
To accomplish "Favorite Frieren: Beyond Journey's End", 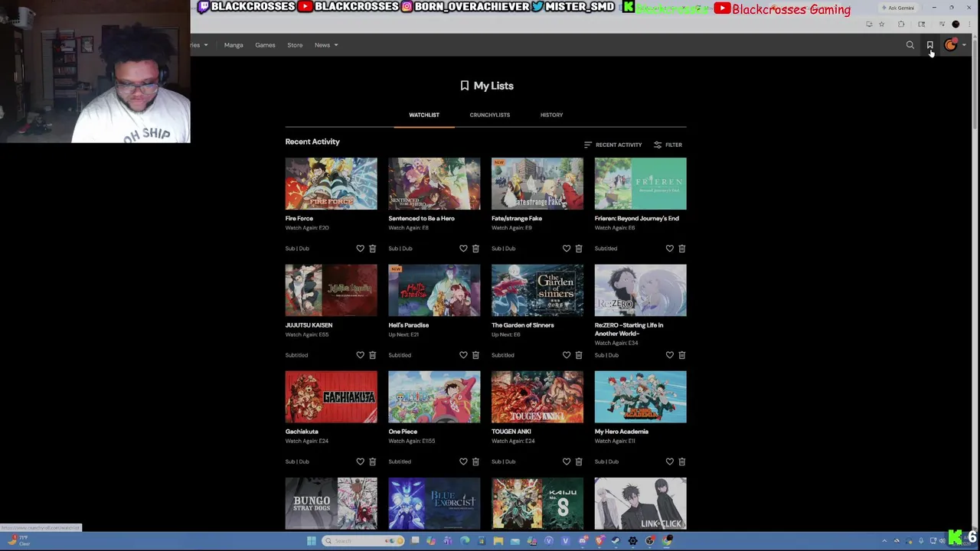I will 670,249.
